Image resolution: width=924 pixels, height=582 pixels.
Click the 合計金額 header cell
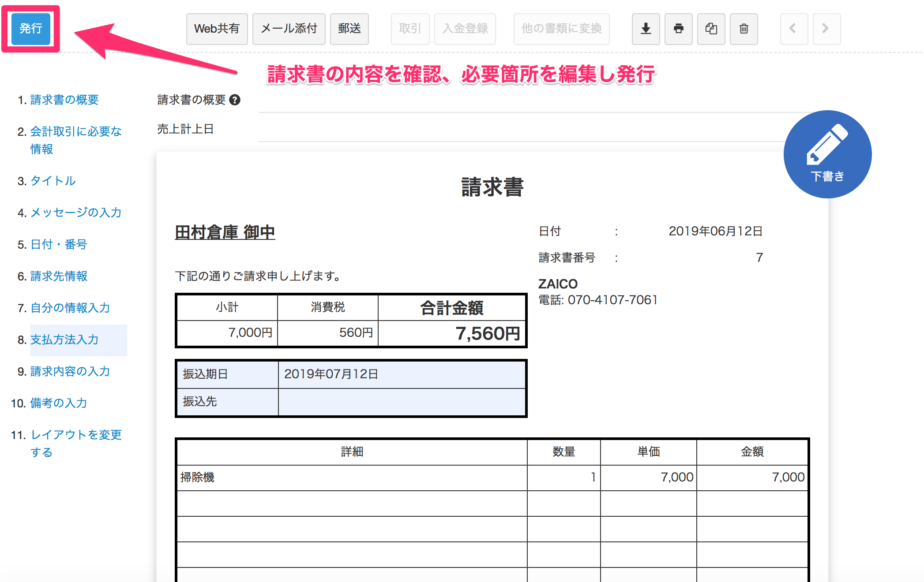click(x=452, y=308)
